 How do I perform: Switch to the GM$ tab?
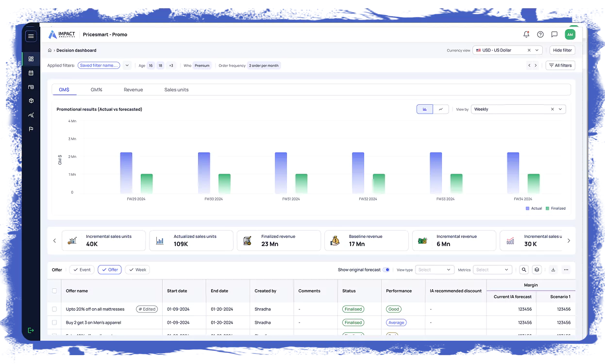pos(64,90)
